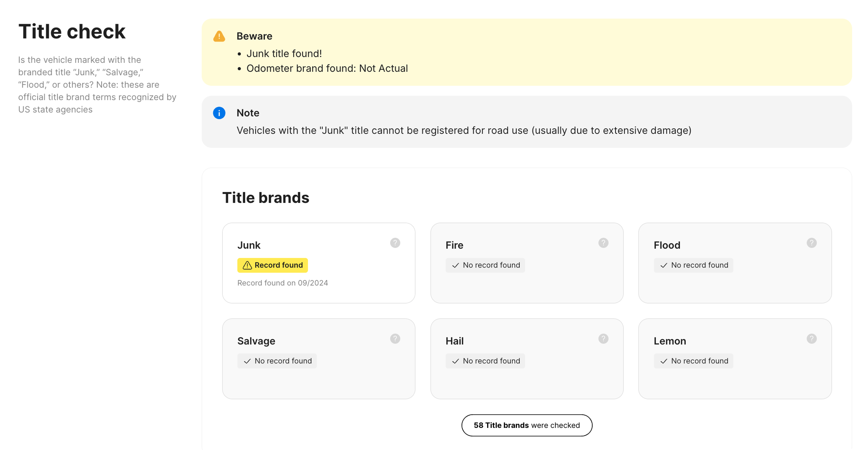Click the Salvage card help icon
Viewport: 868px width, 450px height.
point(395,339)
